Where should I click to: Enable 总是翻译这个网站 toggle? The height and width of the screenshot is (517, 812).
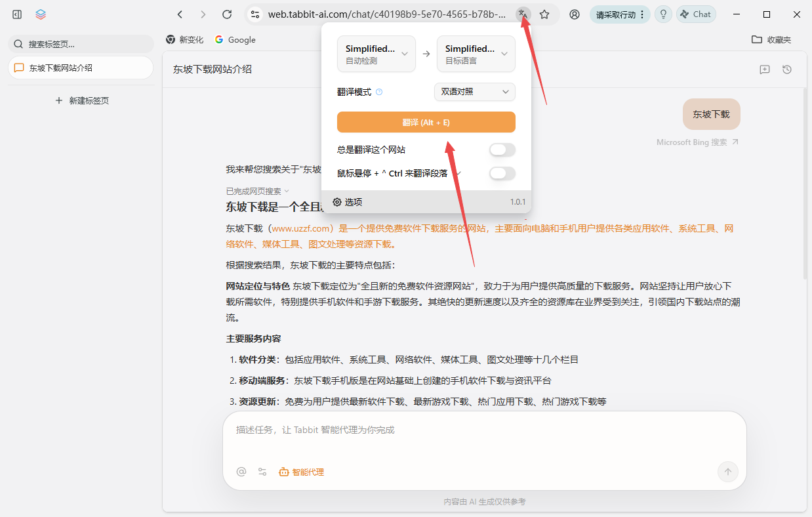point(502,150)
